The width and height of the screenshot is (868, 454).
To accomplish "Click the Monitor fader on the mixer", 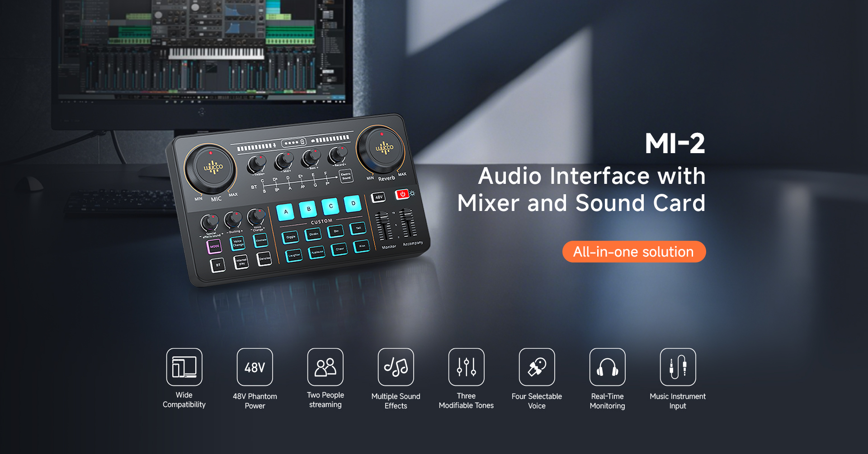I will click(384, 226).
